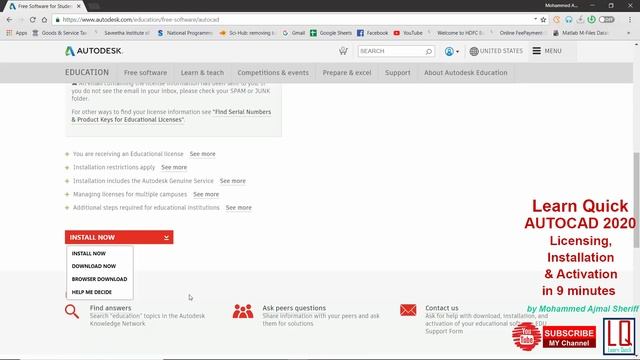This screenshot has height=360, width=640.
Task: Click the browser home icon
Action: (x=44, y=20)
